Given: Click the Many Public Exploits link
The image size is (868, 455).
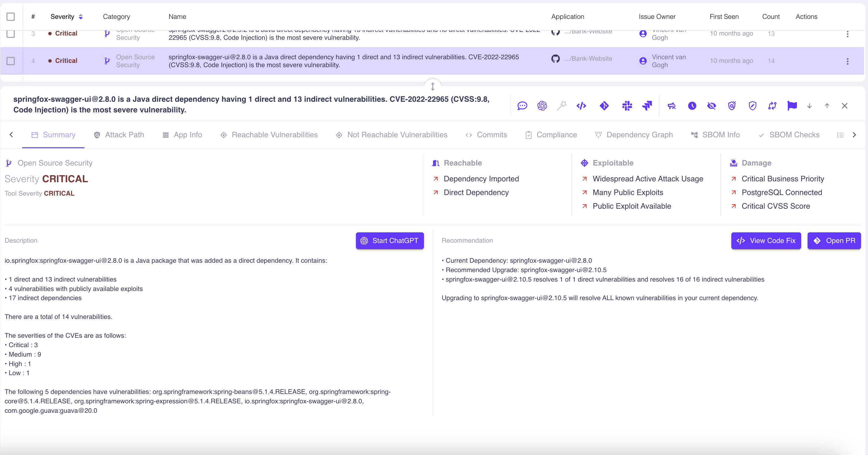Looking at the screenshot, I should tap(628, 193).
